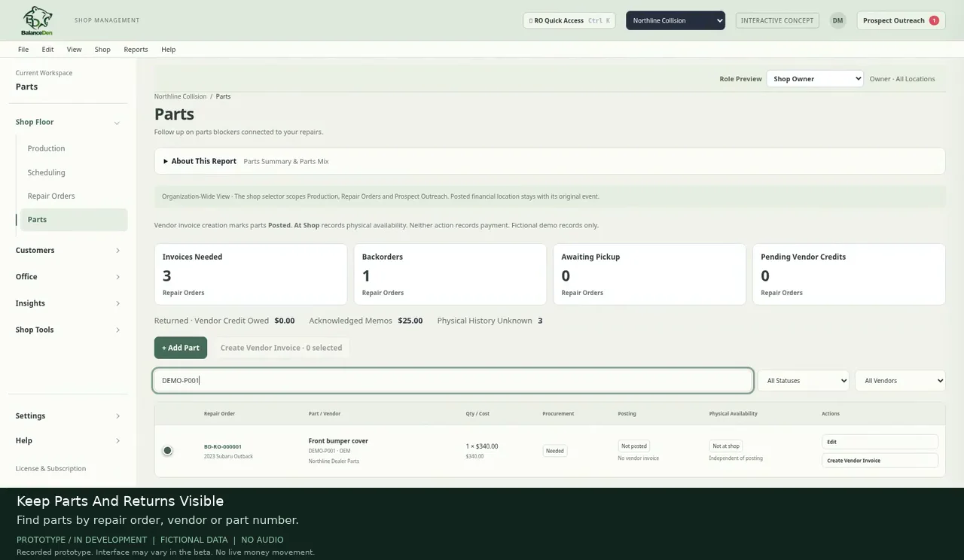964x560 pixels.
Task: Select Parts in the sidebar
Action: click(74, 220)
